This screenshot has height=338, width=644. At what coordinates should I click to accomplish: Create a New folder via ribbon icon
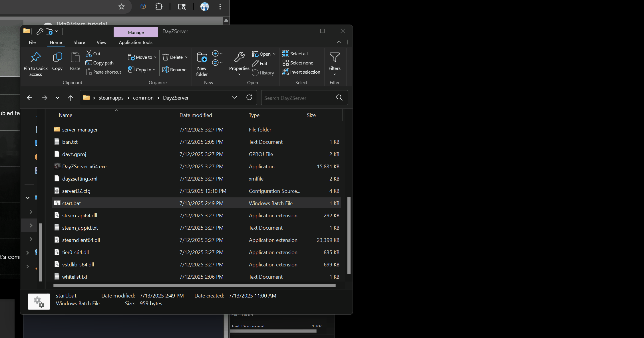(202, 58)
